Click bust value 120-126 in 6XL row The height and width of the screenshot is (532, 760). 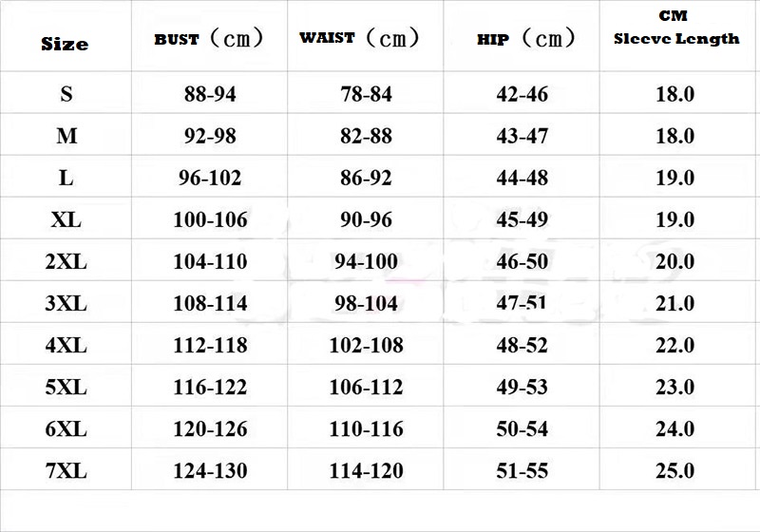pos(210,428)
